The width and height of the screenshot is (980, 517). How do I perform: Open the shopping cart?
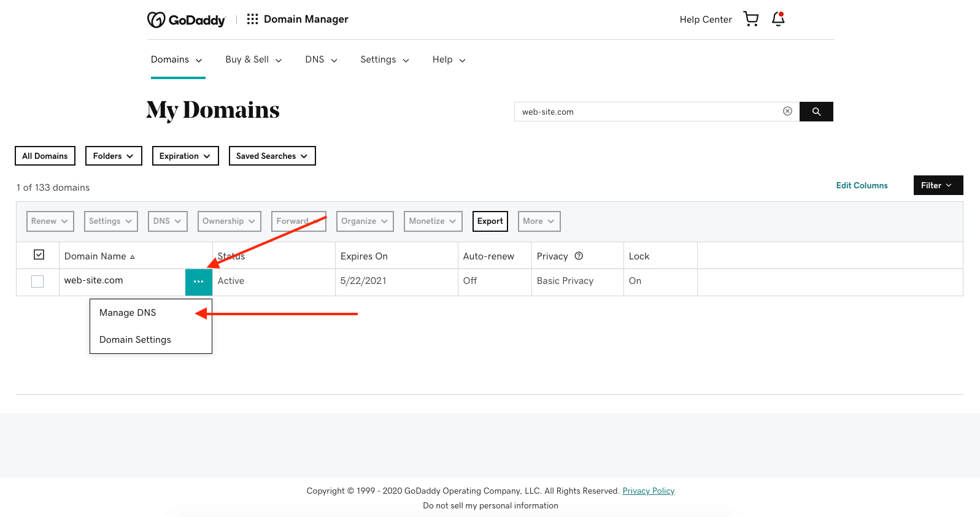[x=750, y=19]
